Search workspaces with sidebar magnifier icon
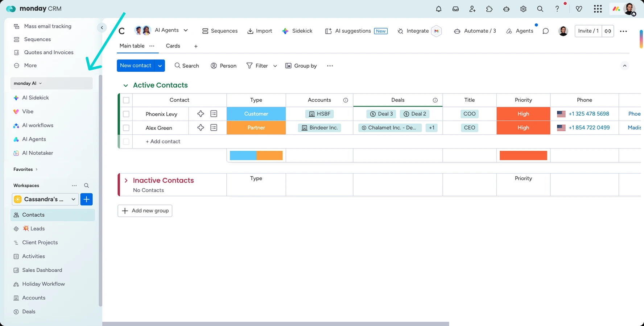The width and height of the screenshot is (644, 326). 86,185
